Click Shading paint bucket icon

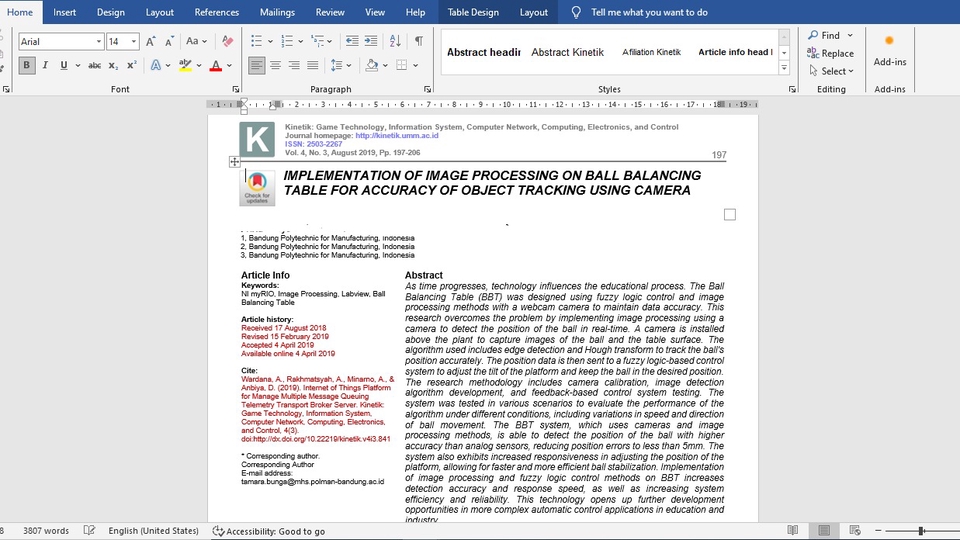371,65
